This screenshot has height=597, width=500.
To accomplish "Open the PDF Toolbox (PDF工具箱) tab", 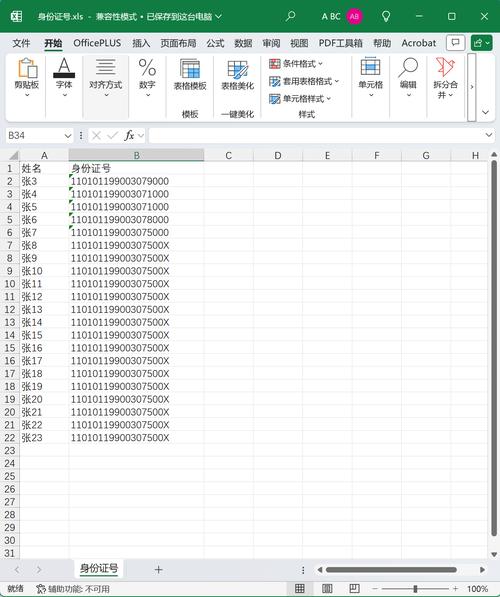I will tap(340, 43).
